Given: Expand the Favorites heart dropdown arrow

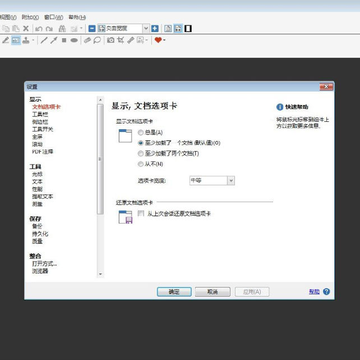Looking at the screenshot, I should 164,40.
